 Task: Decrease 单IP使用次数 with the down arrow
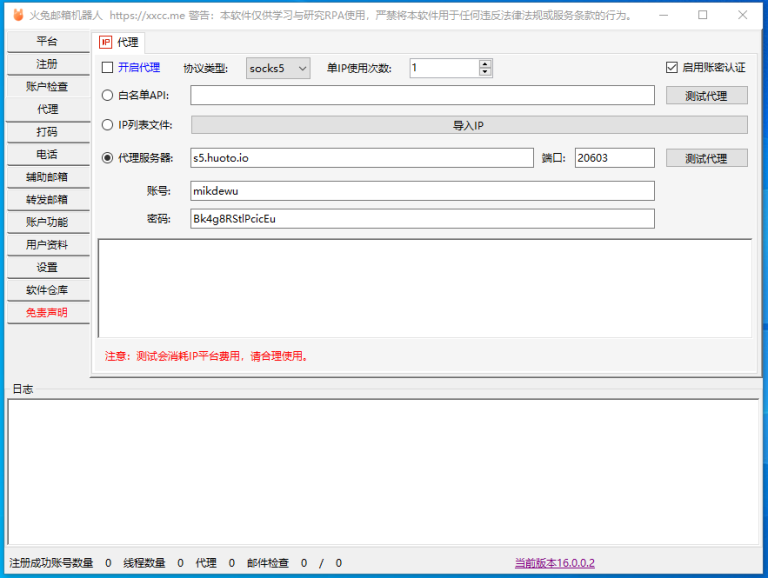click(x=485, y=72)
